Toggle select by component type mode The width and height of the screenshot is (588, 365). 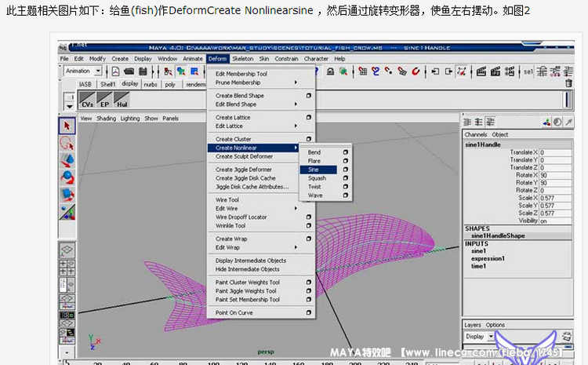pyautogui.click(x=194, y=71)
